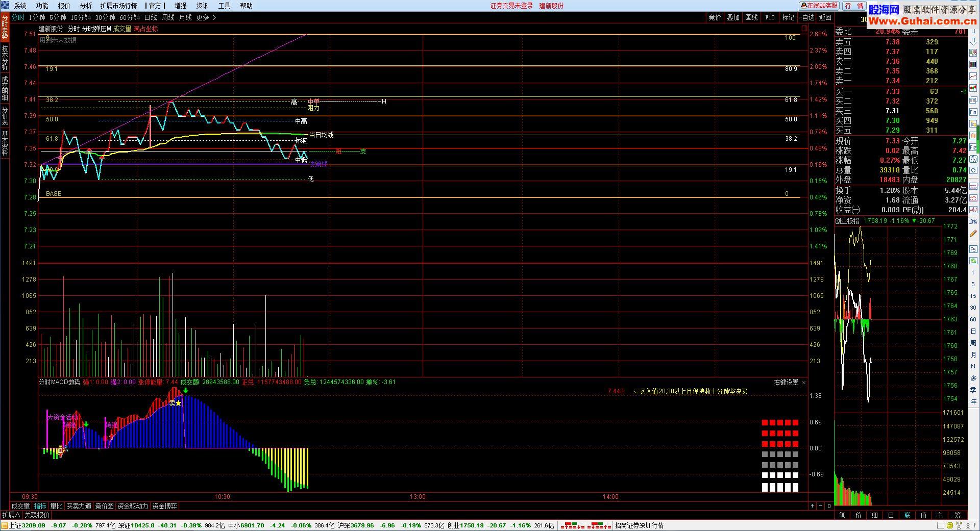Open 在线QQ客服 support link
This screenshot has height=531, width=980.
click(x=819, y=6)
